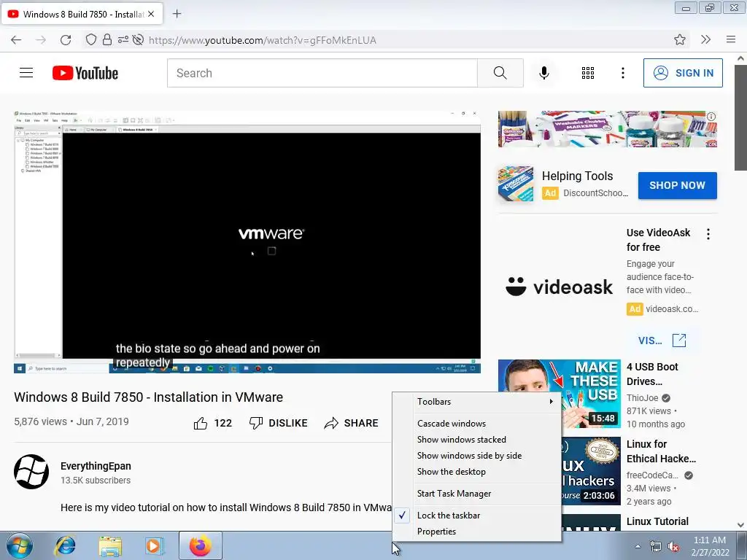This screenshot has height=560, width=747.
Task: Open the Firefox application hamburger menu
Action: pos(731,39)
